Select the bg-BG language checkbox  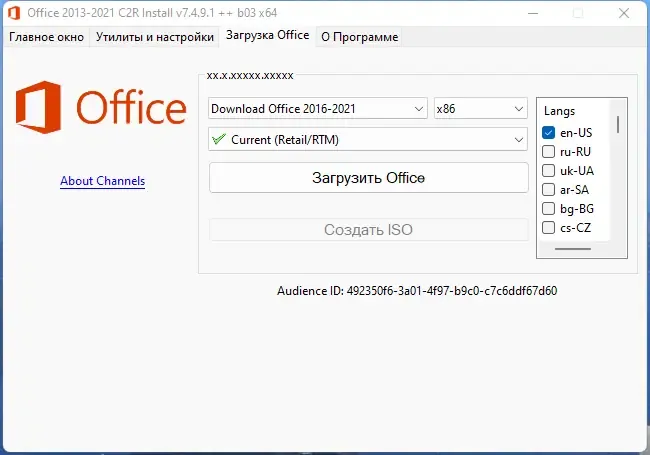pyautogui.click(x=548, y=208)
